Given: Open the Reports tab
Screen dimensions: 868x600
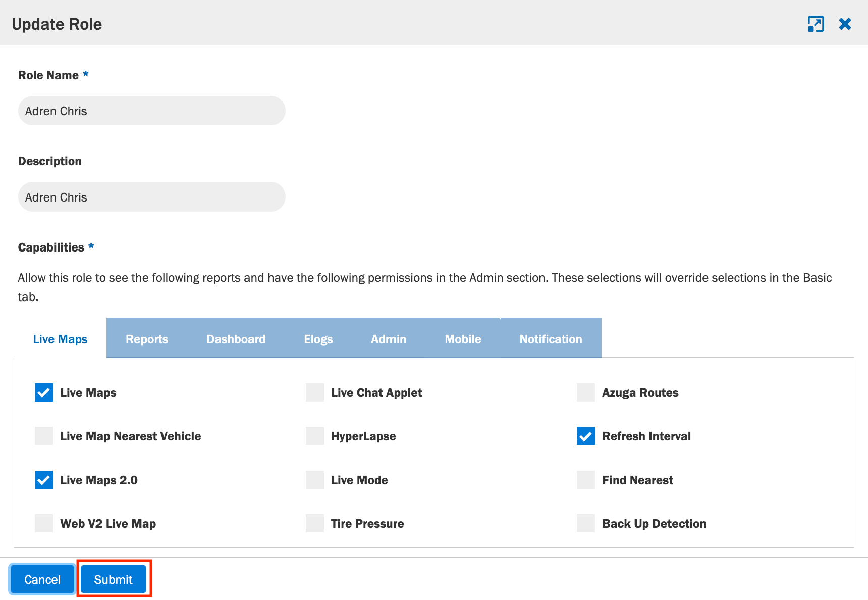Looking at the screenshot, I should (147, 339).
